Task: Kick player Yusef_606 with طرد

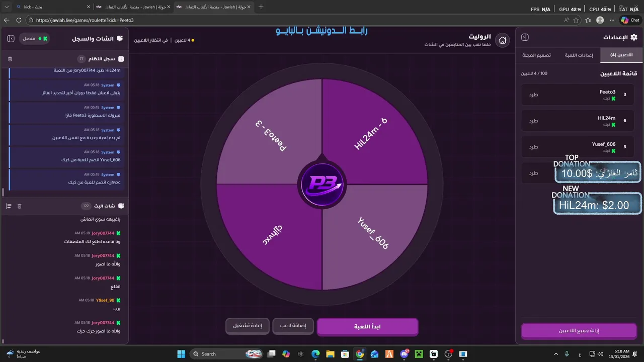Action: tap(534, 147)
